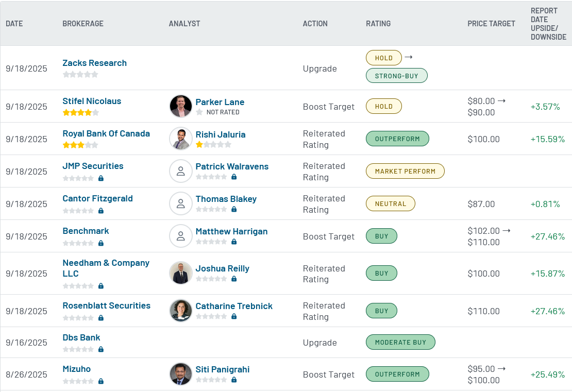This screenshot has width=572, height=392.
Task: Click the STRONG-BUY rating badge
Action: (x=396, y=76)
